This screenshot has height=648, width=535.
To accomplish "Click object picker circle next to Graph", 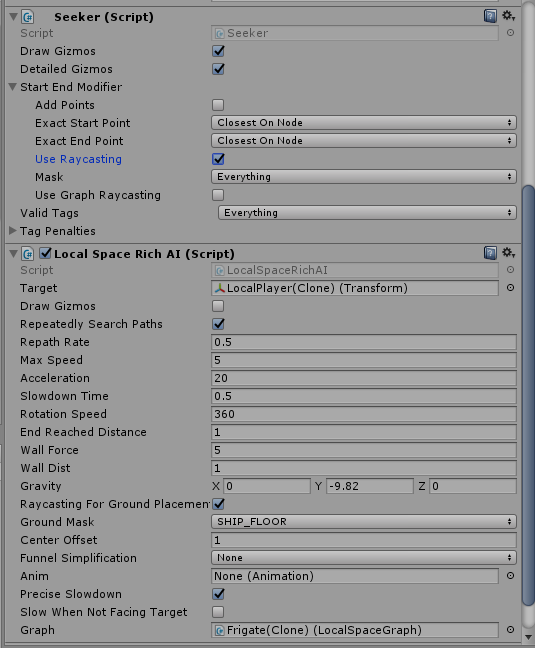I will [510, 629].
